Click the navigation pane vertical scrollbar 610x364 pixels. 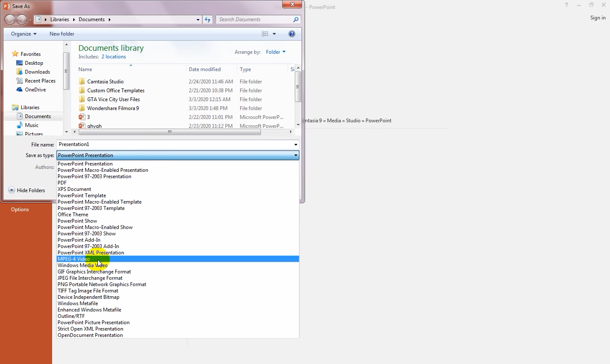[x=66, y=71]
